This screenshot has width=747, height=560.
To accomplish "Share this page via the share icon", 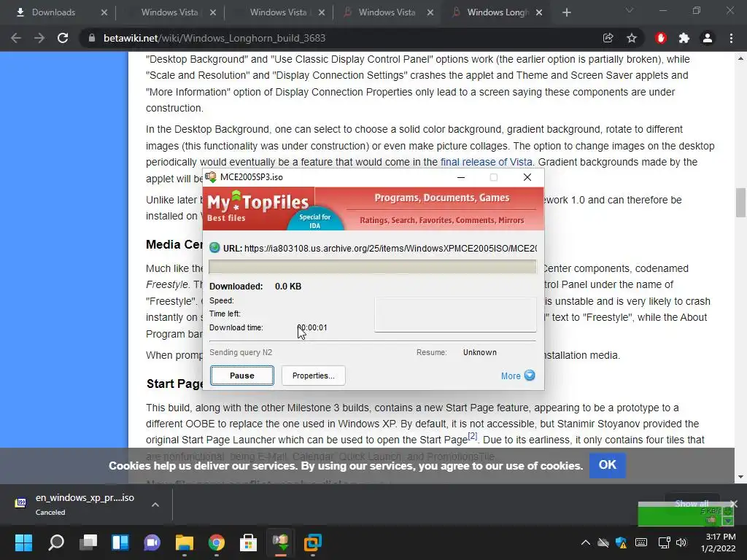I will click(x=608, y=38).
